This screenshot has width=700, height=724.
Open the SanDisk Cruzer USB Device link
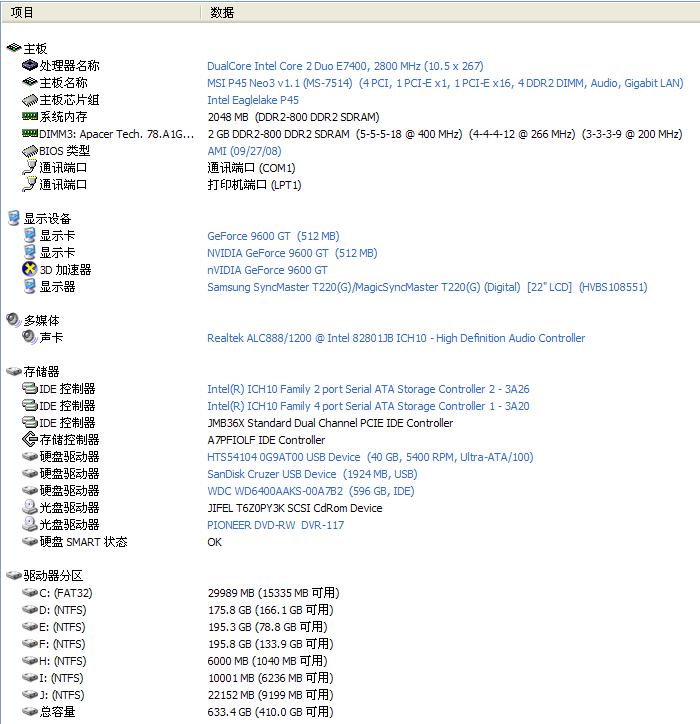pos(312,474)
